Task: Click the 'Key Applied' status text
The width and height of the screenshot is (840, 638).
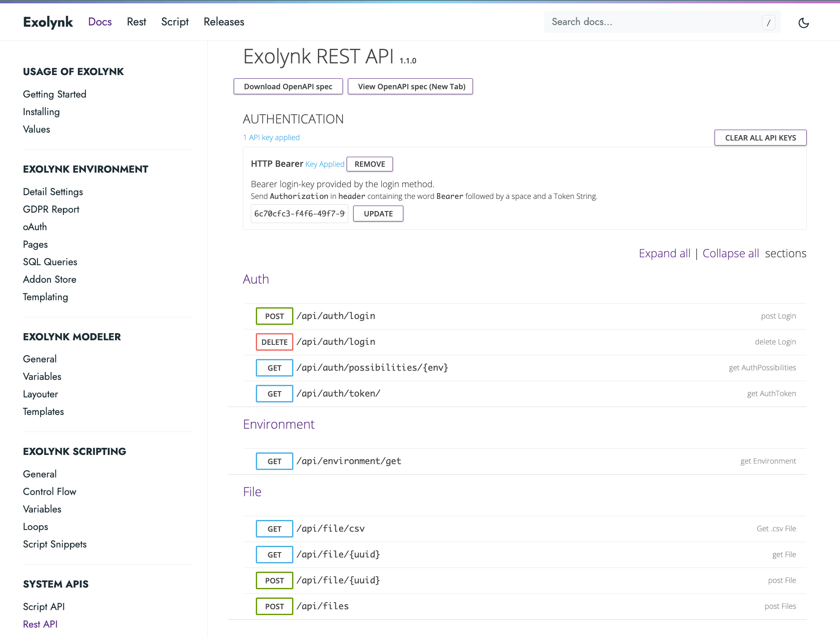Action: (325, 164)
